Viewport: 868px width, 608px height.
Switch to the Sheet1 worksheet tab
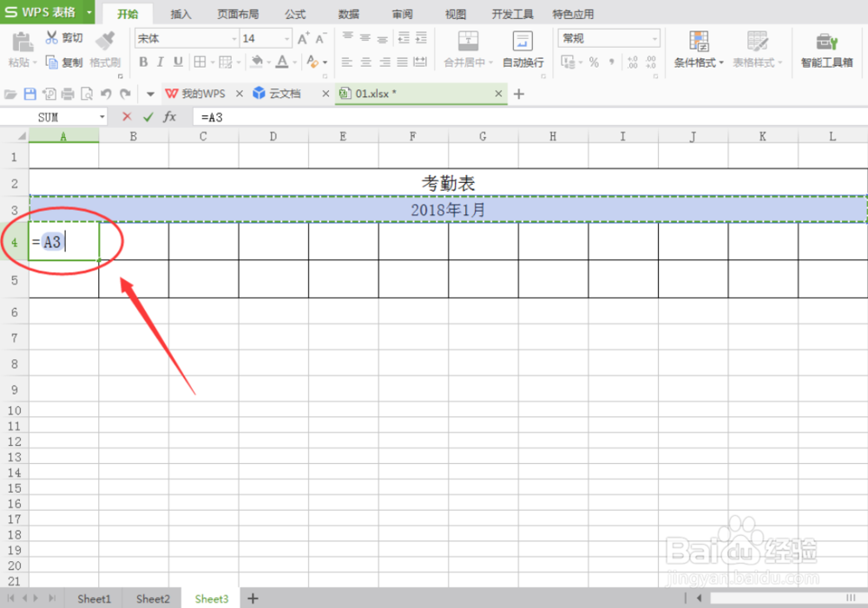click(x=94, y=598)
